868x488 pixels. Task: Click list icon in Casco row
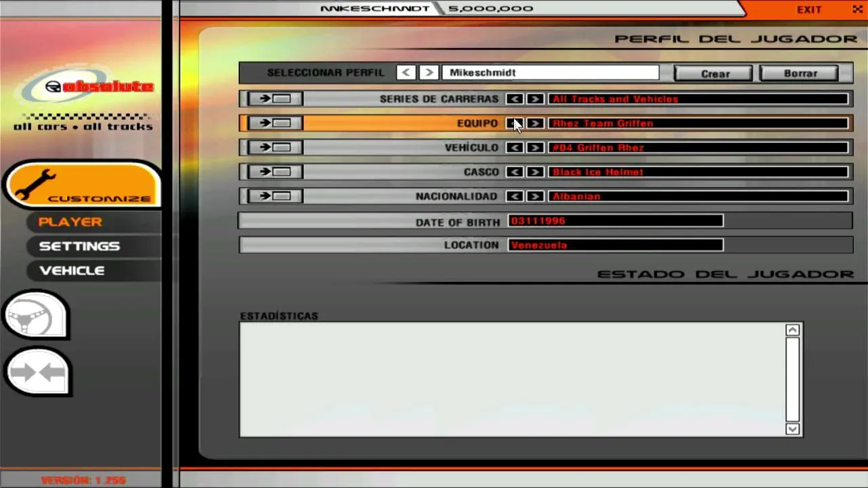(274, 172)
